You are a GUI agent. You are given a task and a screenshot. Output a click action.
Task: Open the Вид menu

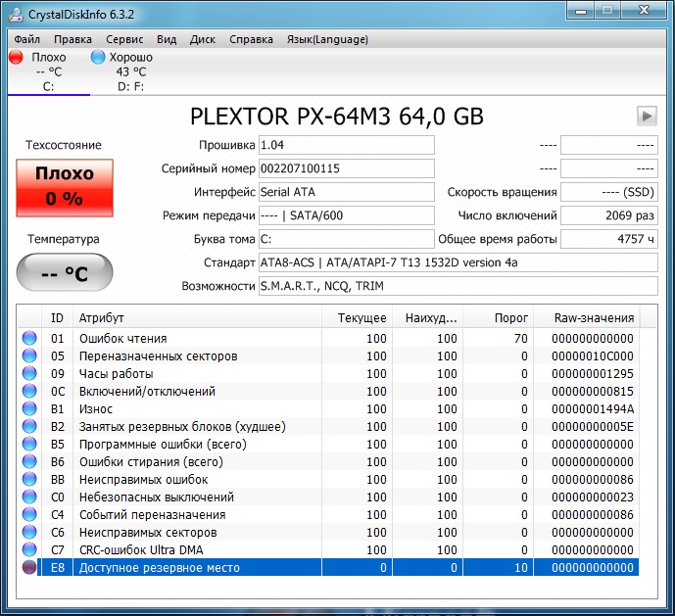(x=167, y=39)
